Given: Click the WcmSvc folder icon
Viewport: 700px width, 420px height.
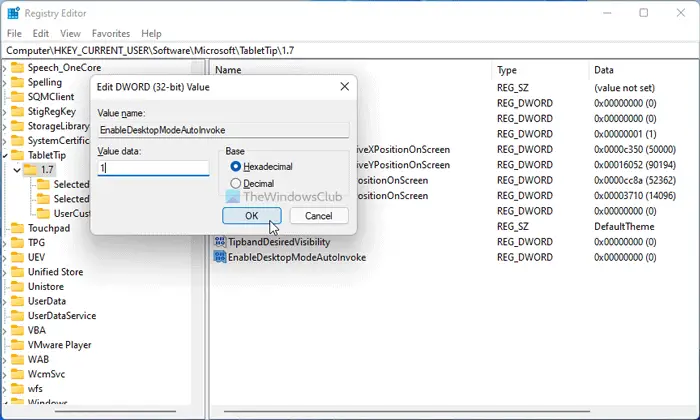Looking at the screenshot, I should click(17, 374).
